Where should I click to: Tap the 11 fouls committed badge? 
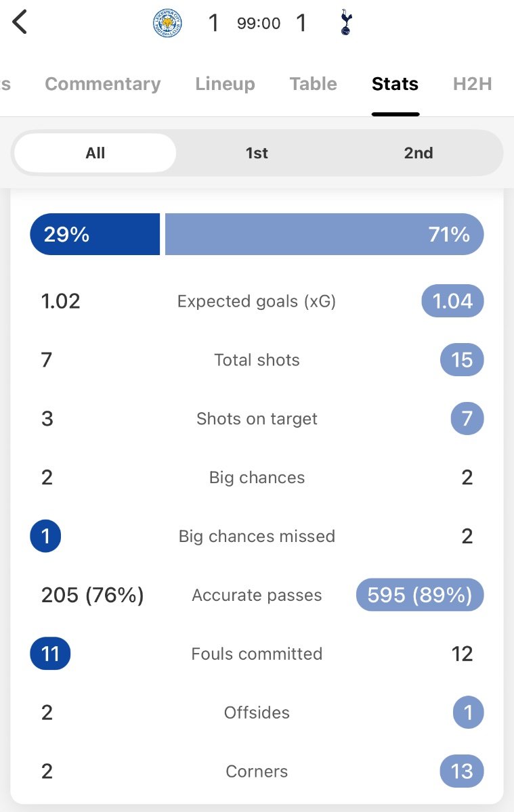pos(50,654)
